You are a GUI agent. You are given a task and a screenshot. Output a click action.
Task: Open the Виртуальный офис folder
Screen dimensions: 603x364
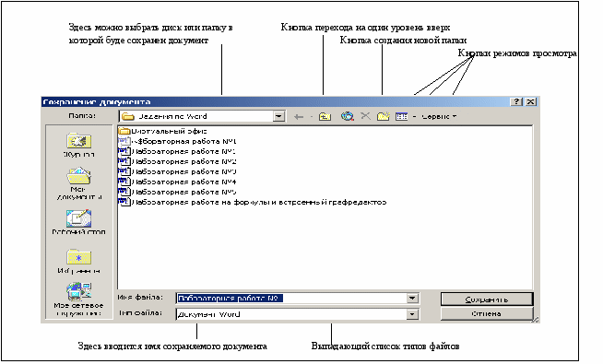point(163,131)
